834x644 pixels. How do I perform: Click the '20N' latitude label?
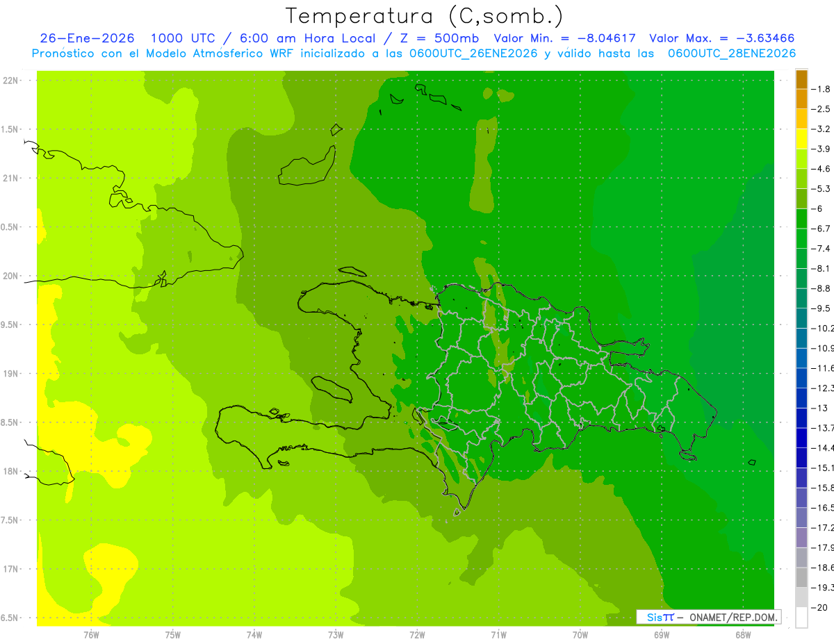[10, 276]
